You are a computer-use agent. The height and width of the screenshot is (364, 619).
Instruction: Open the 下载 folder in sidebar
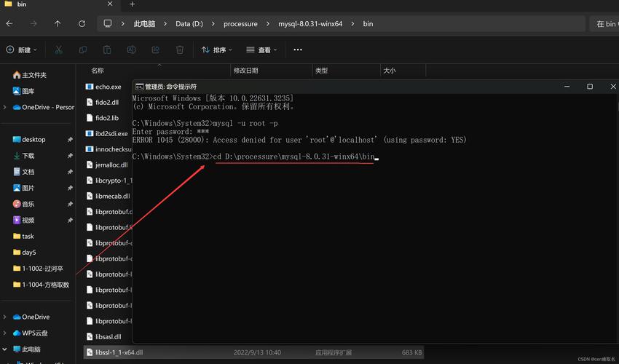[x=28, y=156]
